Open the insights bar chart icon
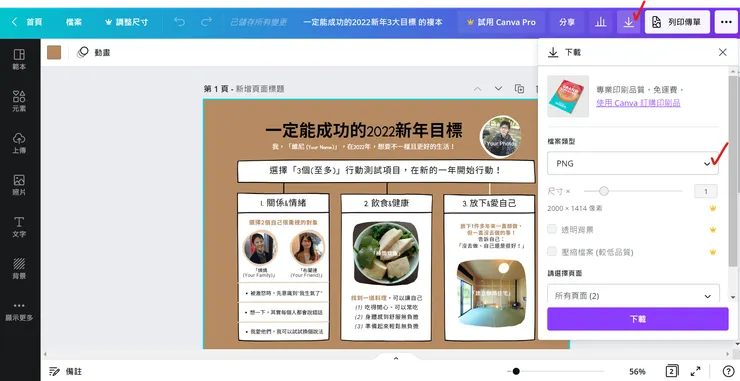The image size is (740, 381). tap(600, 22)
